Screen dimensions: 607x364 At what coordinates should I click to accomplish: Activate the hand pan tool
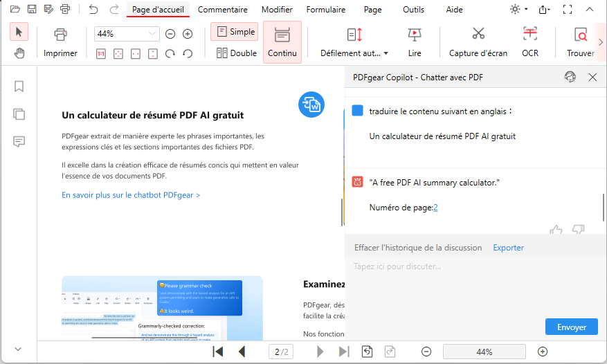19,53
